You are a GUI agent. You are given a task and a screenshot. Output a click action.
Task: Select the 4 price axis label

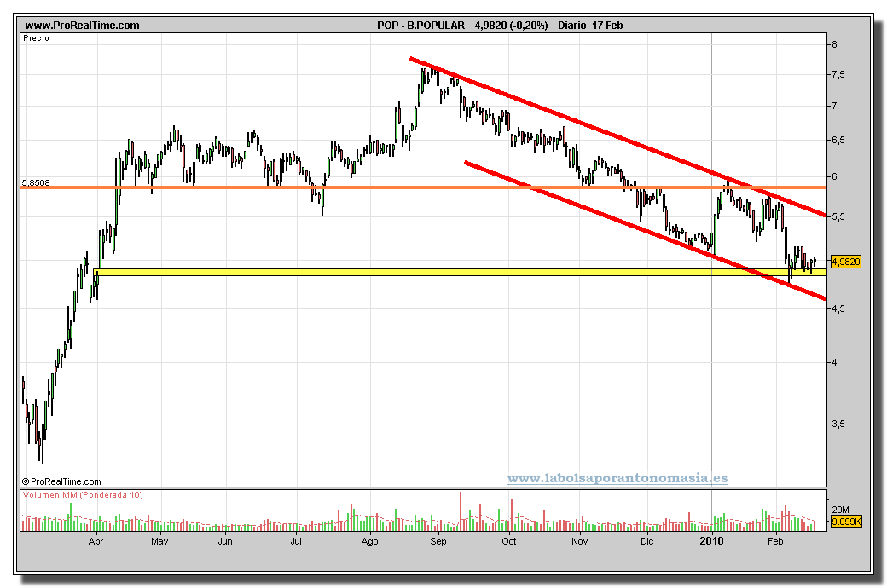pos(834,362)
